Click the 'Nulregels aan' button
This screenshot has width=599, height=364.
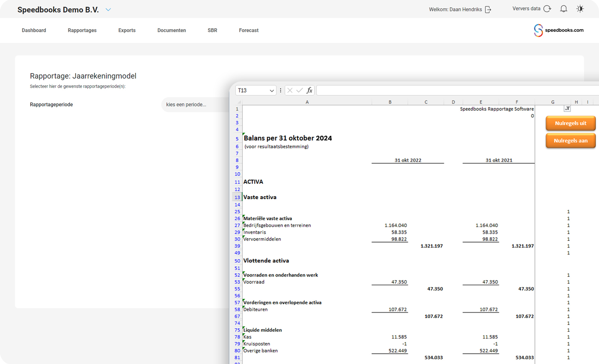click(x=571, y=141)
